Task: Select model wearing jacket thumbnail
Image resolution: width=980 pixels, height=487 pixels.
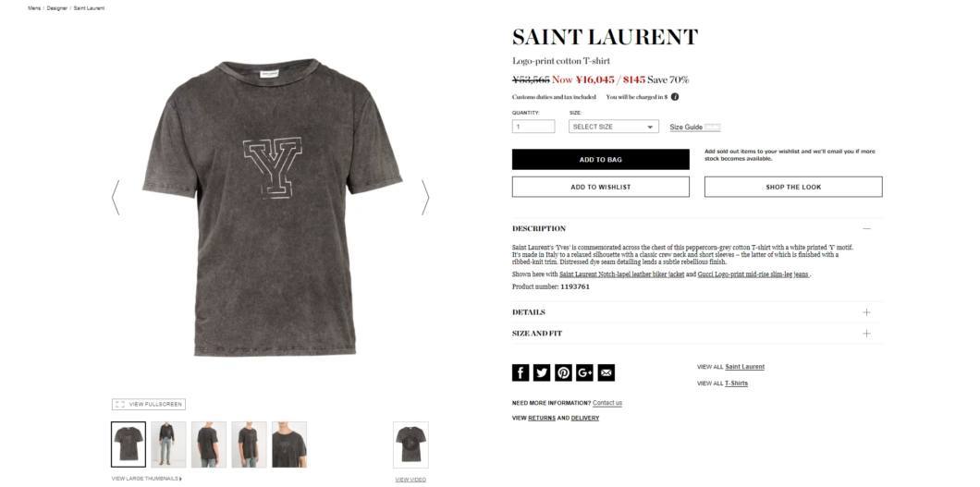Action: [168, 444]
